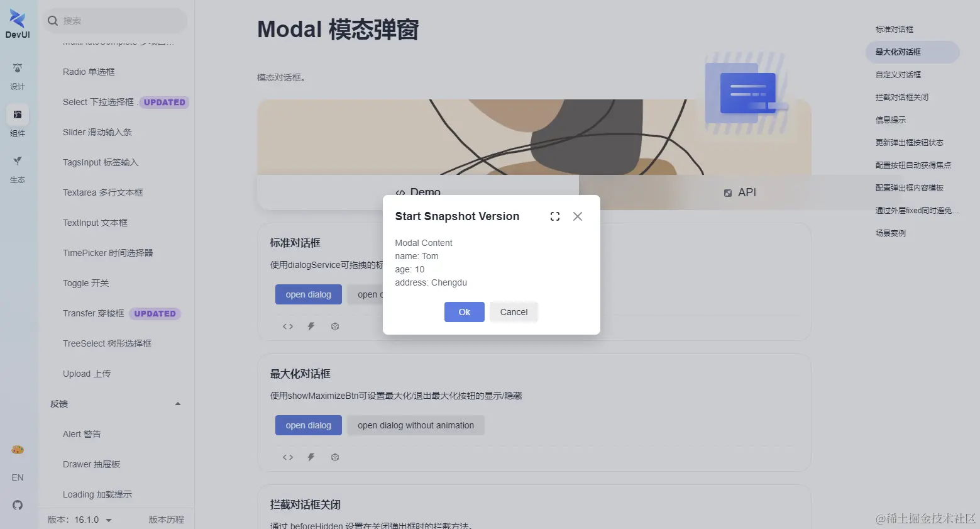
Task: Jump to 配置按钮自动获得焦点 anchor
Action: pyautogui.click(x=913, y=165)
